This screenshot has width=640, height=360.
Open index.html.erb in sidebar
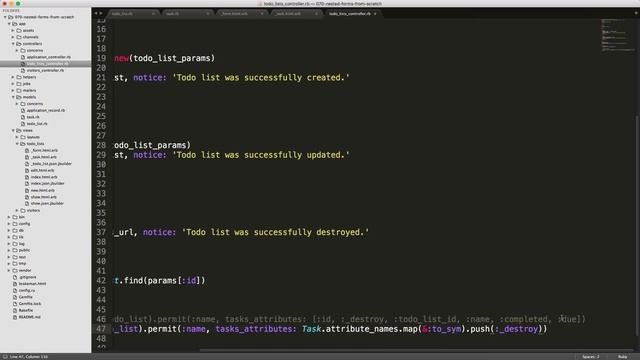coord(44,177)
